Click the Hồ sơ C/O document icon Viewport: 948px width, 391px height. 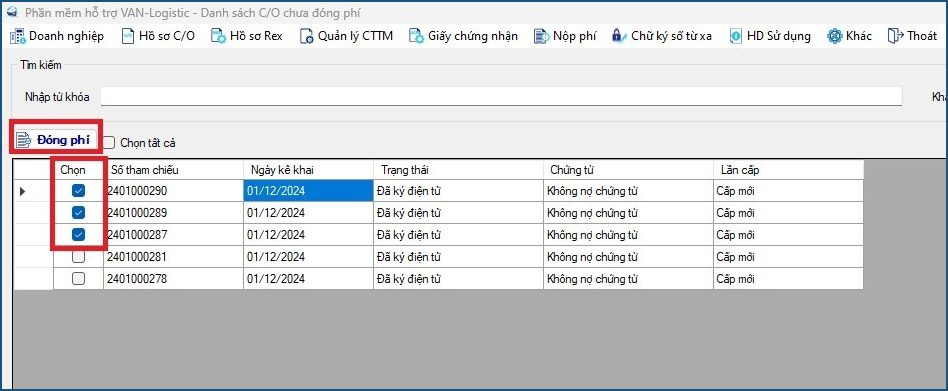128,36
